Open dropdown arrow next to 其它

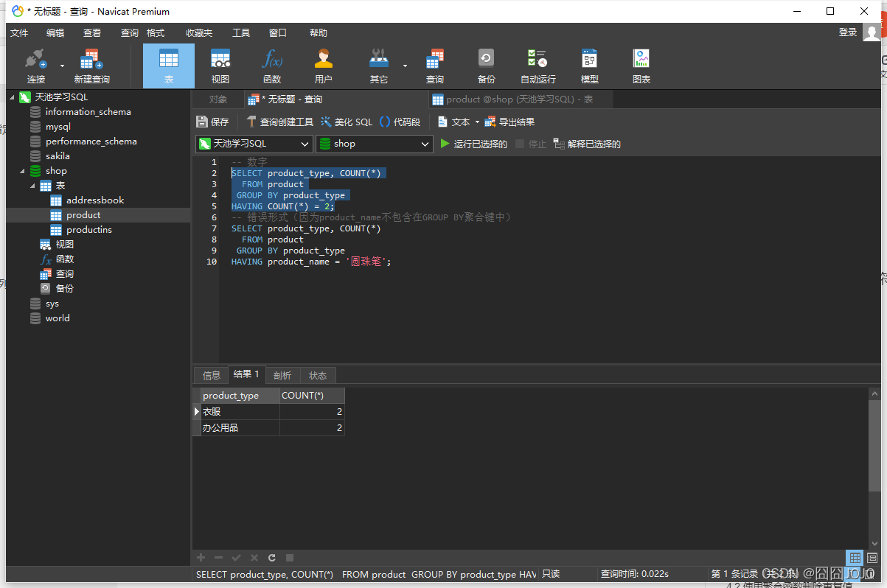(x=405, y=66)
